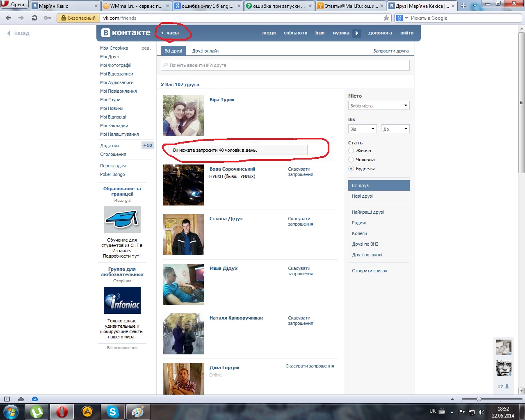Click music player play arrow in header
Screen dimensions: 525x420
pos(357,33)
